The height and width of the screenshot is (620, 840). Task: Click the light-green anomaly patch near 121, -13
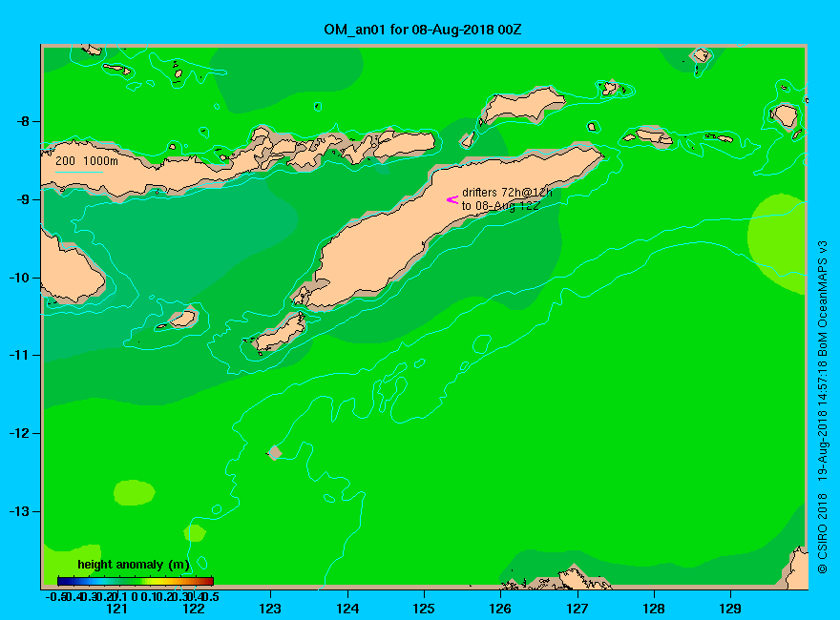pyautogui.click(x=134, y=492)
